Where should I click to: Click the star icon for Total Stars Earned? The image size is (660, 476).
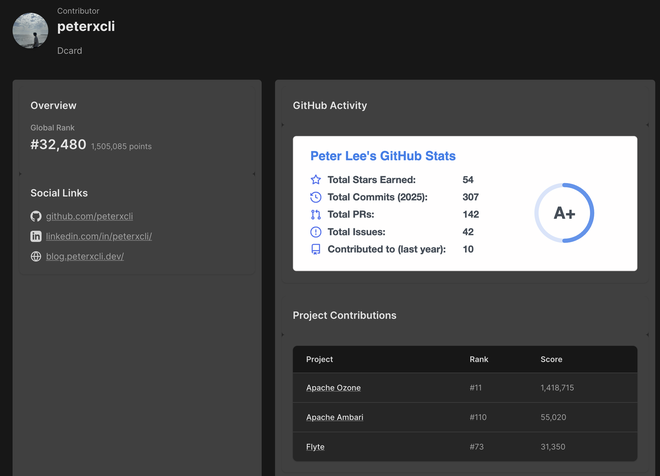pos(316,180)
